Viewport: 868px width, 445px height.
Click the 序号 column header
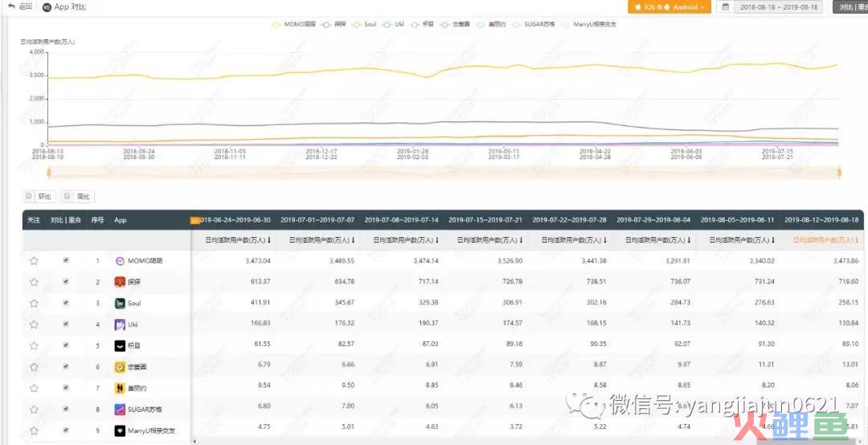pyautogui.click(x=97, y=220)
